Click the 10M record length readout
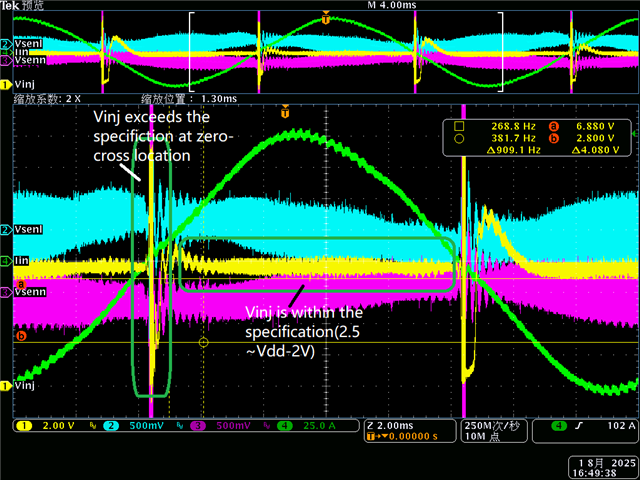Screen dimensions: 640x480 (482, 436)
